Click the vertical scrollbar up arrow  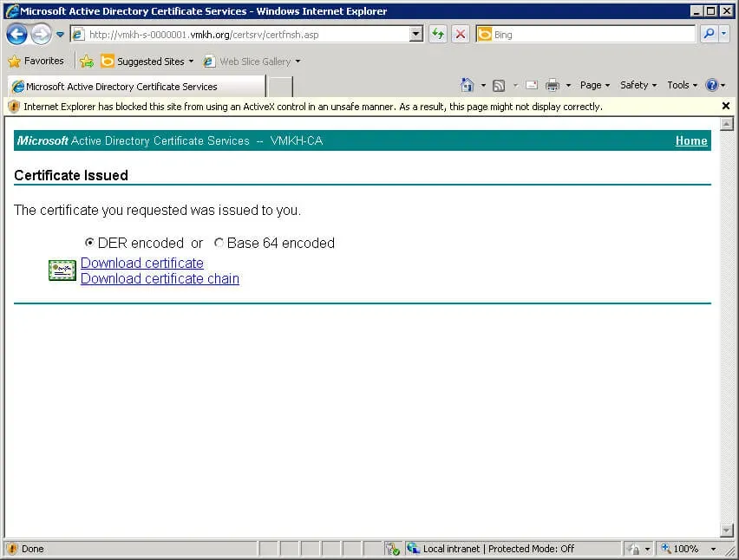tap(726, 124)
